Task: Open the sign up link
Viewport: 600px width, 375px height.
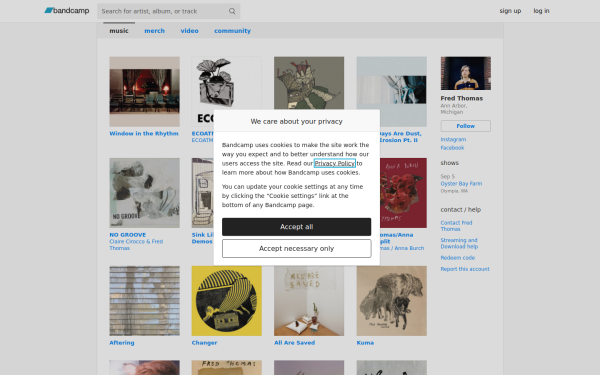Action: [x=510, y=11]
